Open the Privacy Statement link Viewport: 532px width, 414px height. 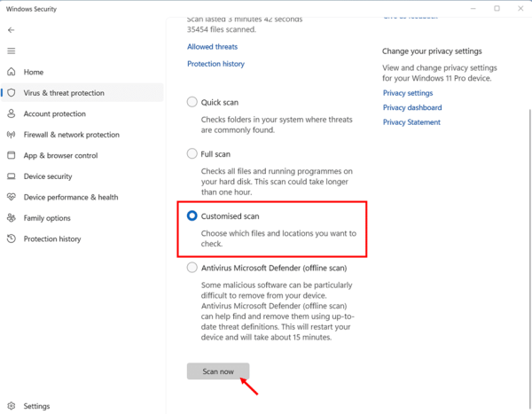[411, 122]
